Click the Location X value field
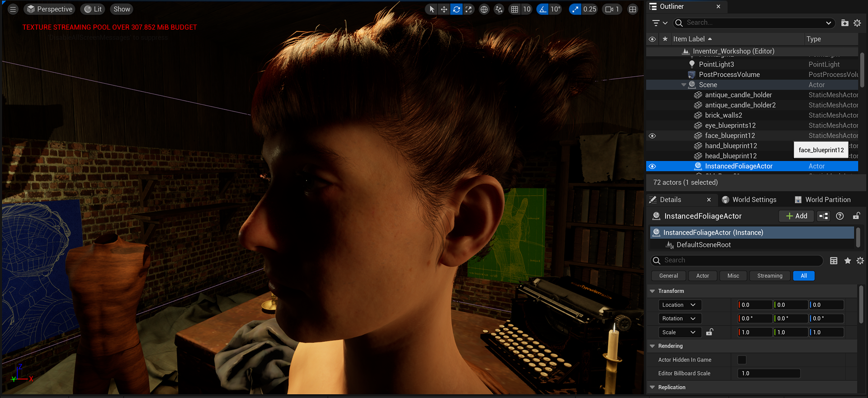 click(755, 305)
